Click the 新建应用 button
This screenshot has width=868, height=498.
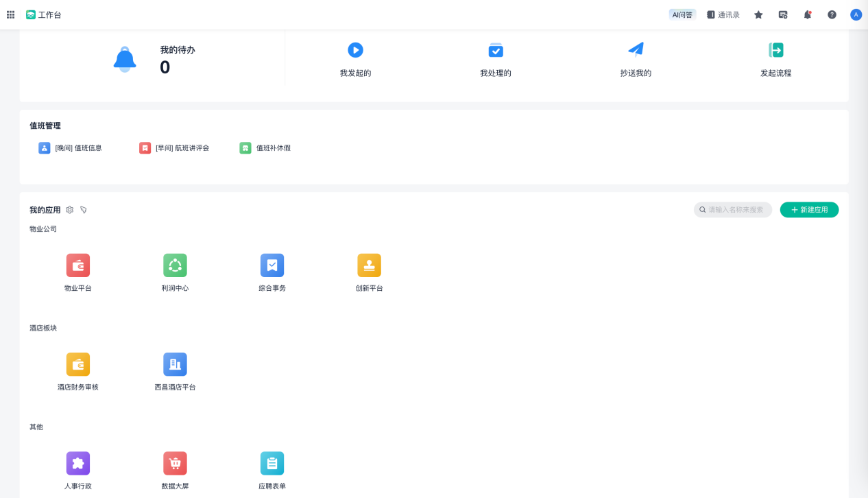[x=809, y=210]
